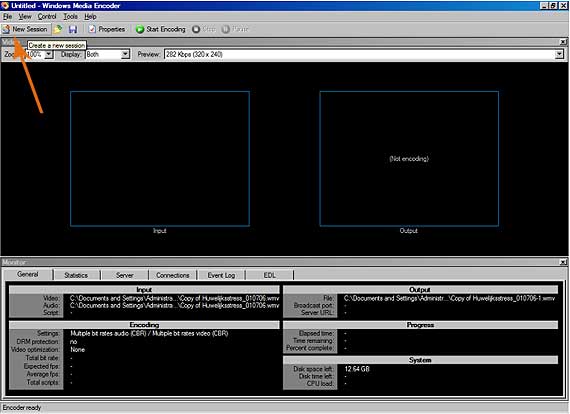Click the Video optimization value 'None'
The width and height of the screenshot is (570, 414).
(x=77, y=350)
